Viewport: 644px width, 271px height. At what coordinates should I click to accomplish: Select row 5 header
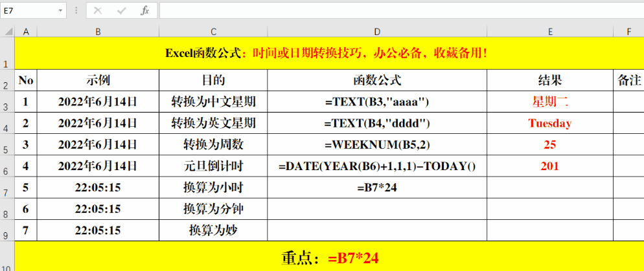7,144
